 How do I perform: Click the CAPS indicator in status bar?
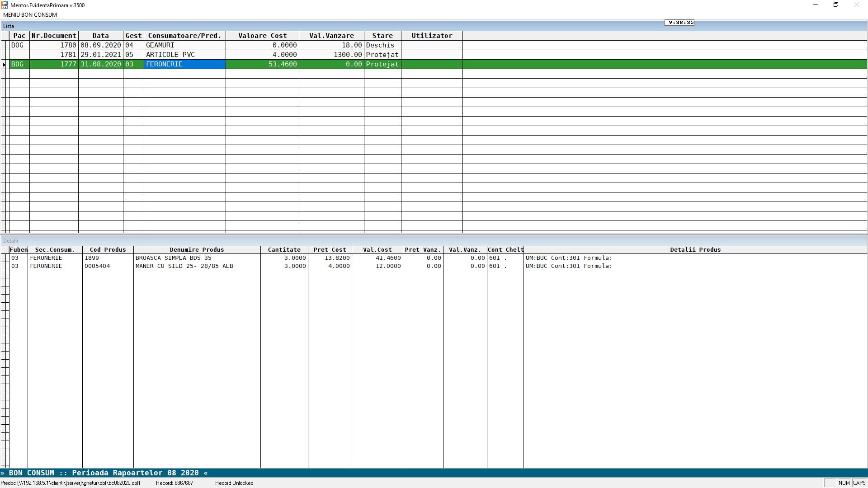point(859,483)
